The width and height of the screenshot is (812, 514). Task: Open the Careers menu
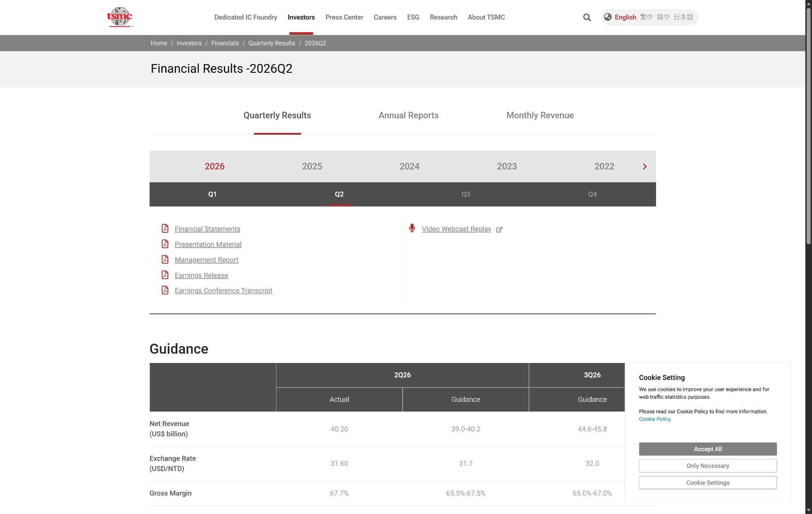point(385,17)
